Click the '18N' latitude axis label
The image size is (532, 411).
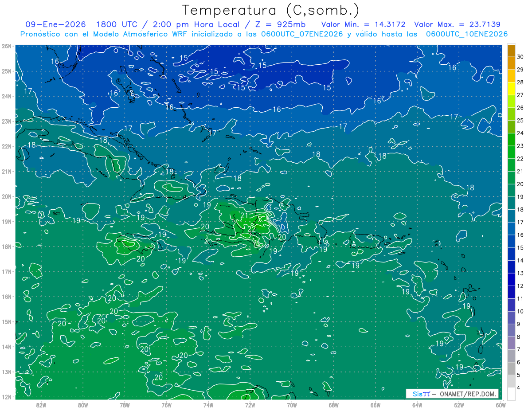tap(6, 247)
